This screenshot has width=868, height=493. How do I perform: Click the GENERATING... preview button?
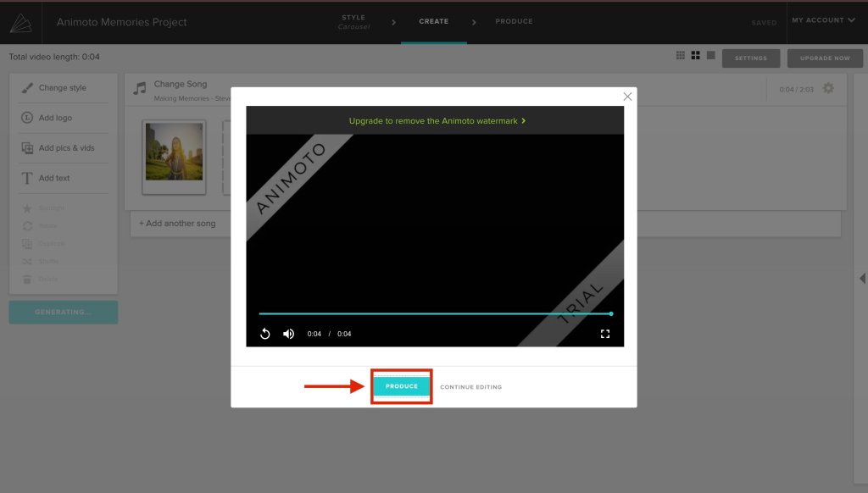pyautogui.click(x=63, y=312)
